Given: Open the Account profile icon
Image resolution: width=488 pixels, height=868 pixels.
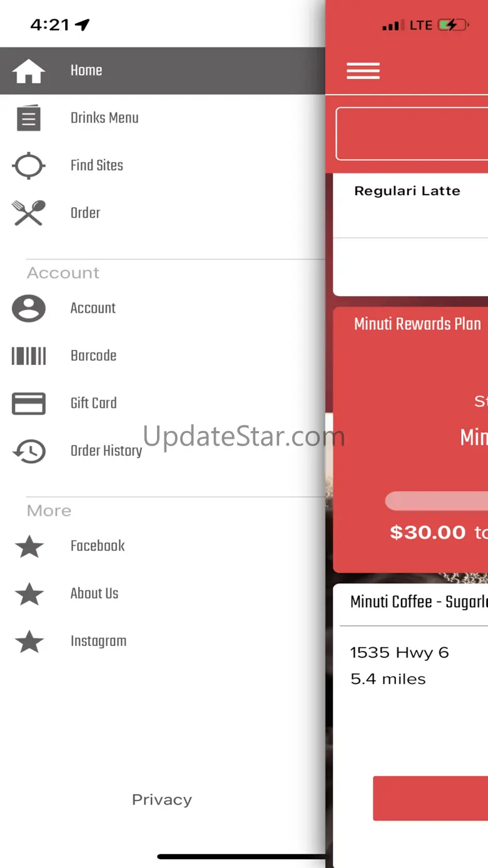Looking at the screenshot, I should tap(29, 309).
